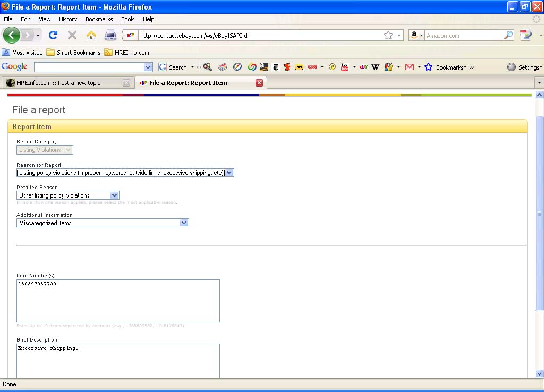Open the list all tabs dropdown arrow
The width and height of the screenshot is (544, 392).
pos(539,83)
